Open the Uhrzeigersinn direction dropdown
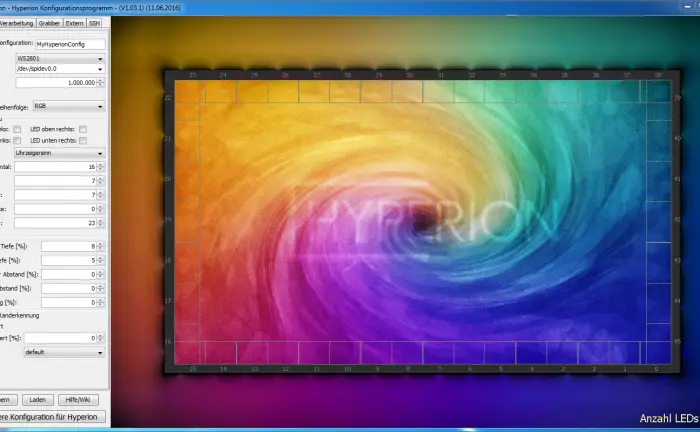Viewport: 700px width, 432px height. pos(59,153)
